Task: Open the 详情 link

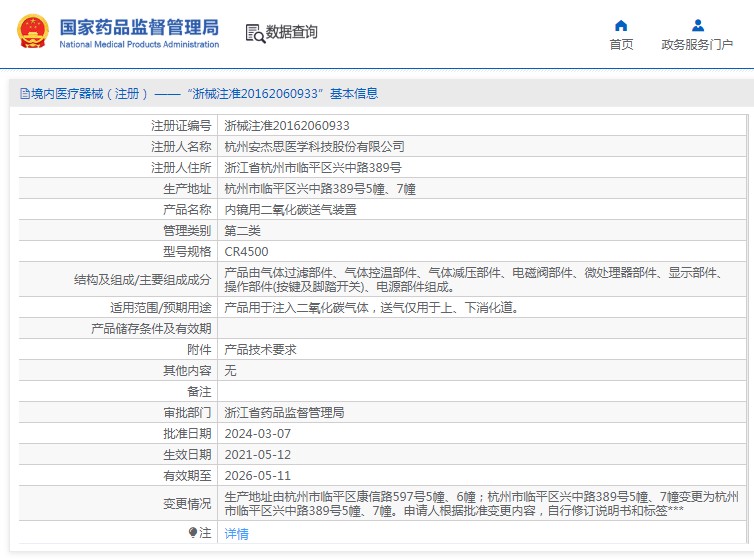Action: pos(237,534)
